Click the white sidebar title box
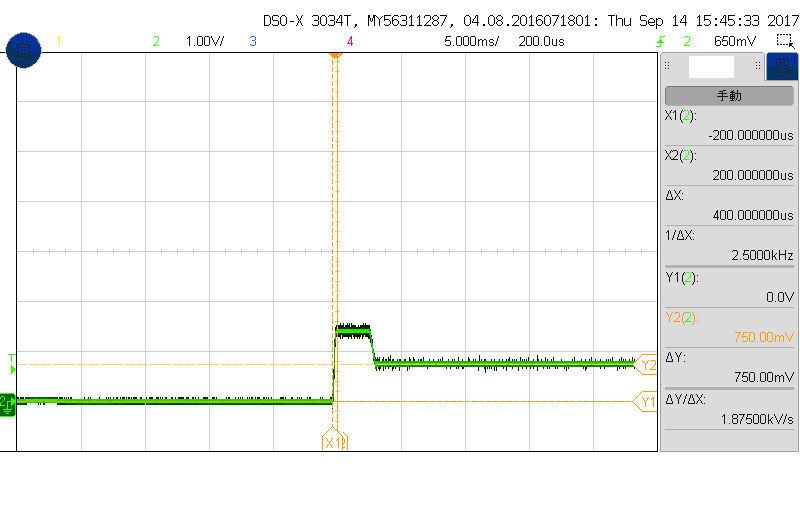 711,67
